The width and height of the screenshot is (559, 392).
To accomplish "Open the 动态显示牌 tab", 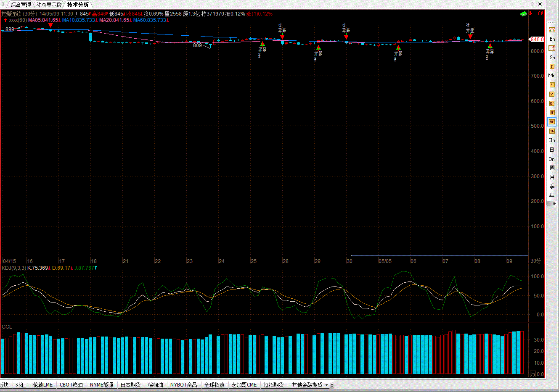I will [x=49, y=5].
